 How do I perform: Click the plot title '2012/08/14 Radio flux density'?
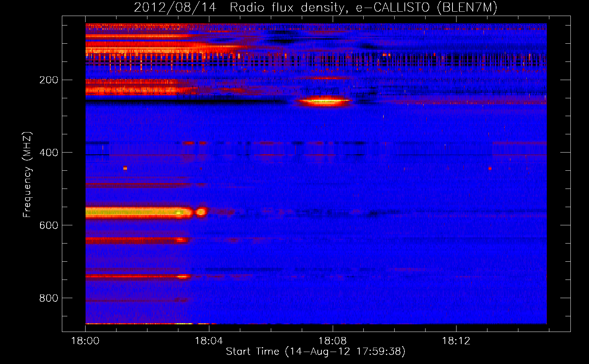(316, 7)
